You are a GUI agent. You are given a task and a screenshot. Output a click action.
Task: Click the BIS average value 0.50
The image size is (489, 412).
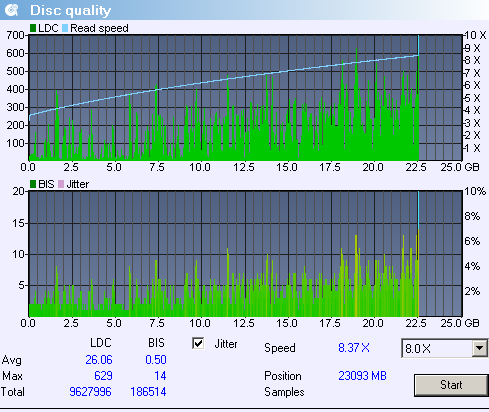coord(156,360)
